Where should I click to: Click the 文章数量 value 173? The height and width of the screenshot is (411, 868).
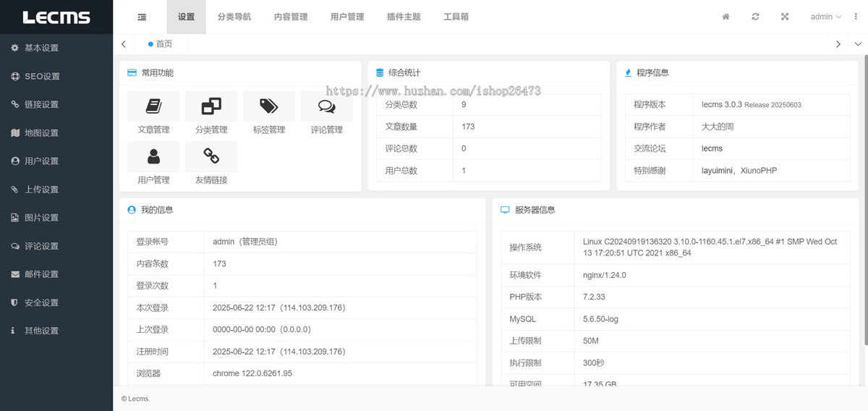[x=468, y=127]
